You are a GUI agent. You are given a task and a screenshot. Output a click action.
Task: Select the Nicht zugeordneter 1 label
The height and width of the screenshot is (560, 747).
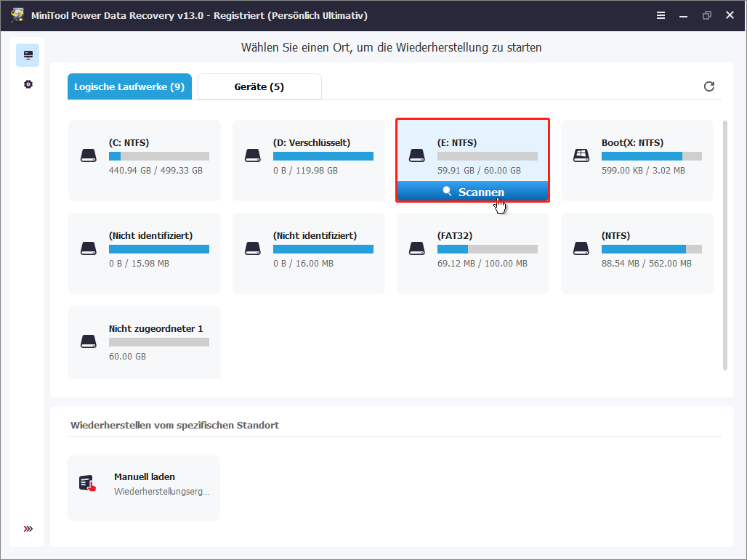pos(156,328)
